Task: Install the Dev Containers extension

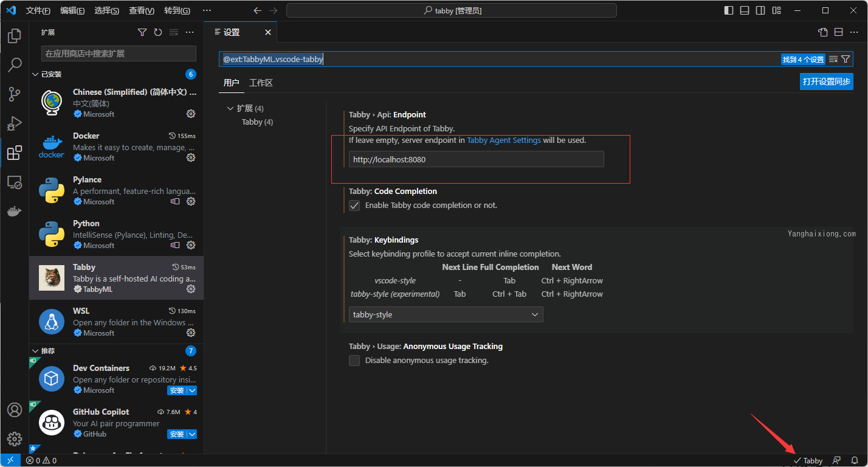Action: click(177, 390)
